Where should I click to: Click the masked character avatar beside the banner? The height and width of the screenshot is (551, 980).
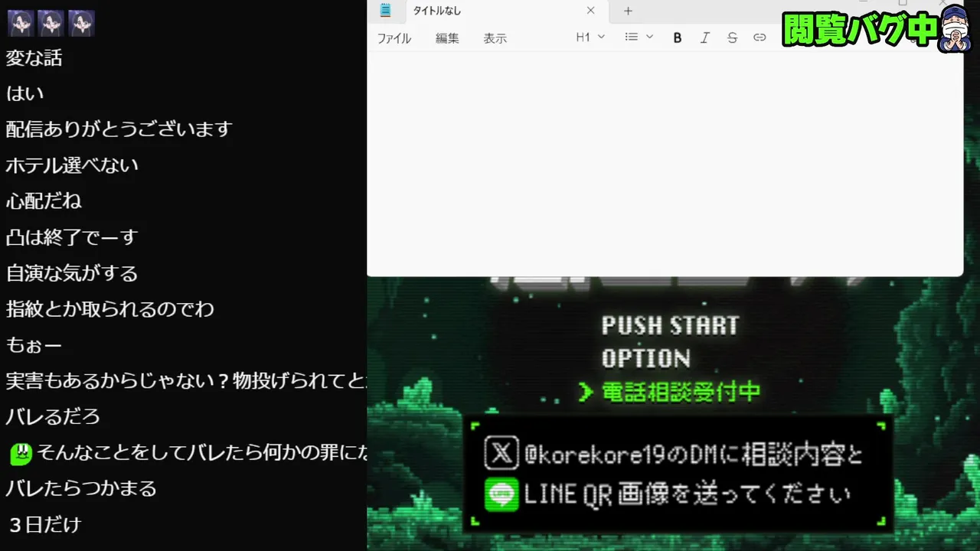[x=955, y=28]
